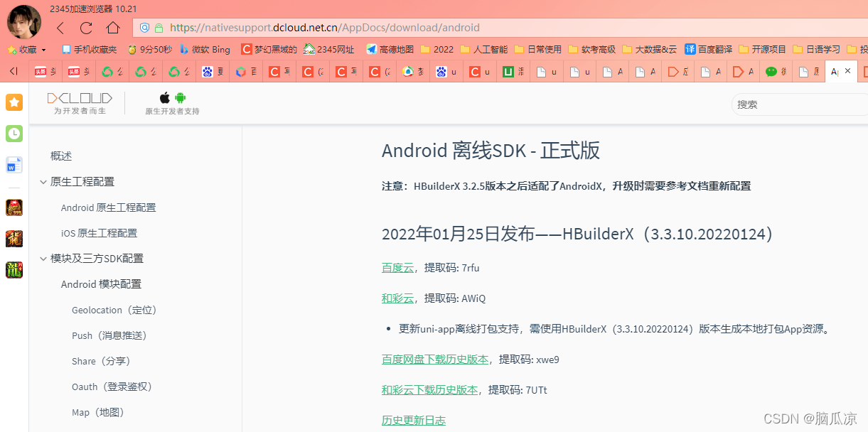Collapse the 原生工程配置 section
868x432 pixels.
coord(43,182)
